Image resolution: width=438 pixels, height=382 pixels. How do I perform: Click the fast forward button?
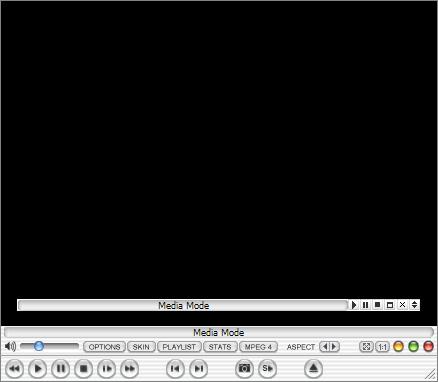(x=129, y=369)
